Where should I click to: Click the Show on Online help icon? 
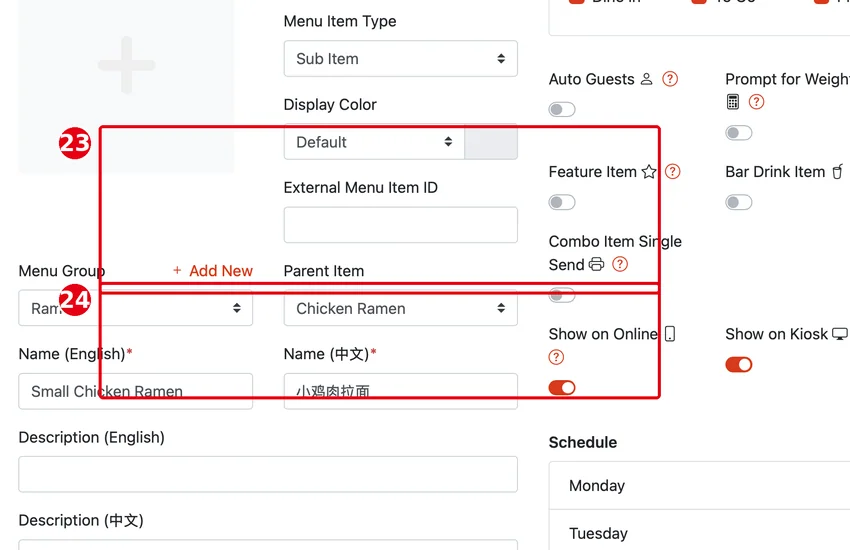(x=556, y=357)
